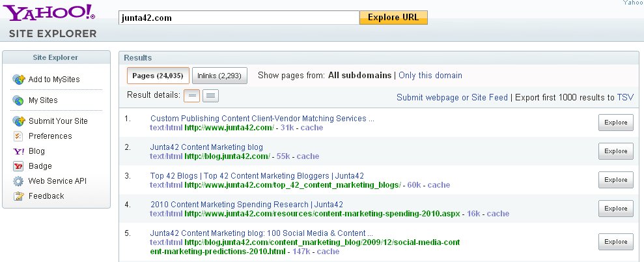Show pages from Only this domain
644x262 pixels.
pyautogui.click(x=430, y=75)
